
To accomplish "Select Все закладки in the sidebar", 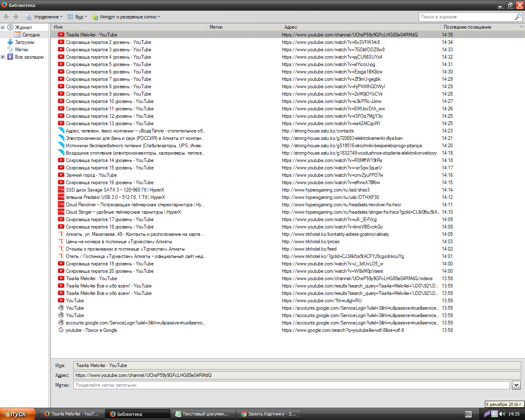I will (30, 57).
